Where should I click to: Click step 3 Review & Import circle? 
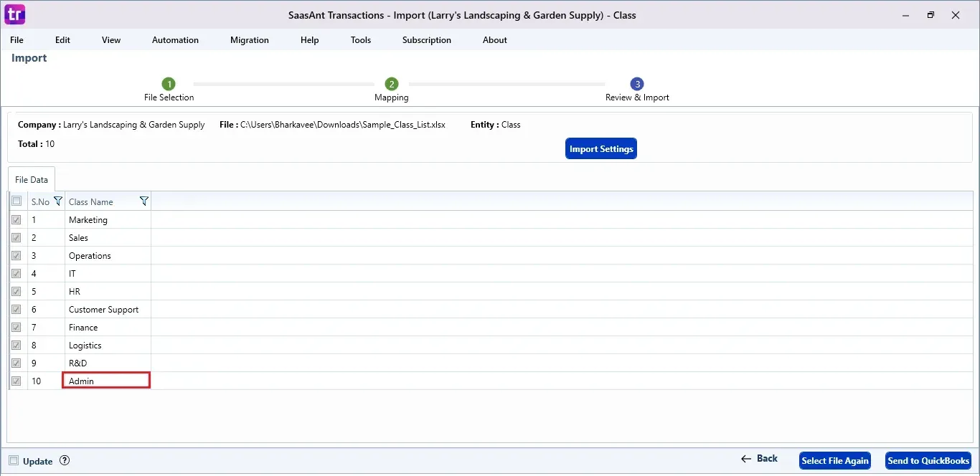(637, 84)
